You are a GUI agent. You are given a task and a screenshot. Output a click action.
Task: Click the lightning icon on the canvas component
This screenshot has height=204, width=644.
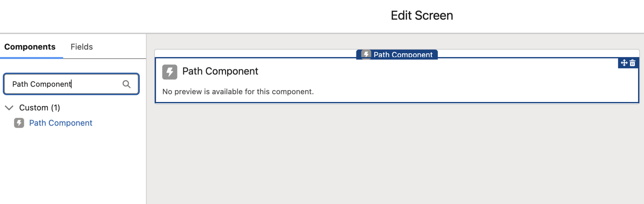170,72
